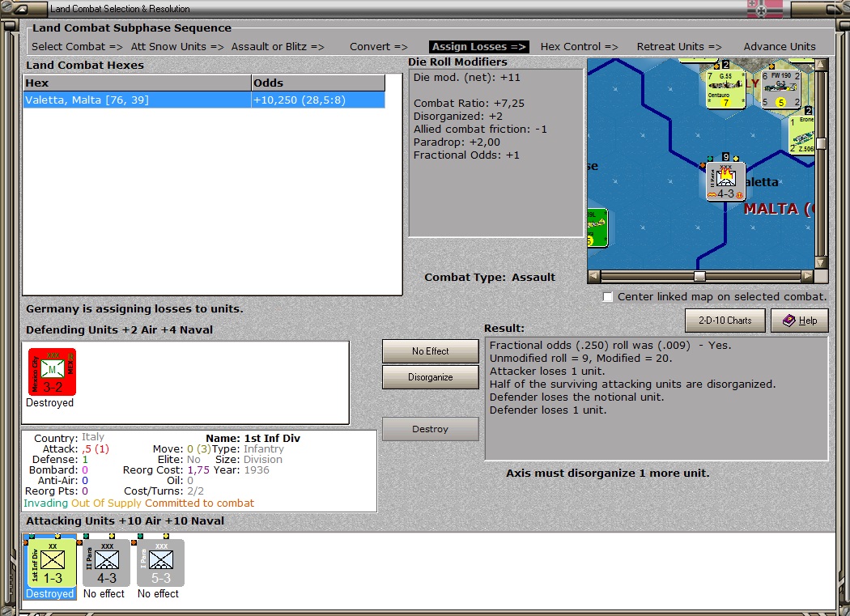Click the Assault or Blitz subphase step
This screenshot has width=850, height=616.
[x=278, y=47]
